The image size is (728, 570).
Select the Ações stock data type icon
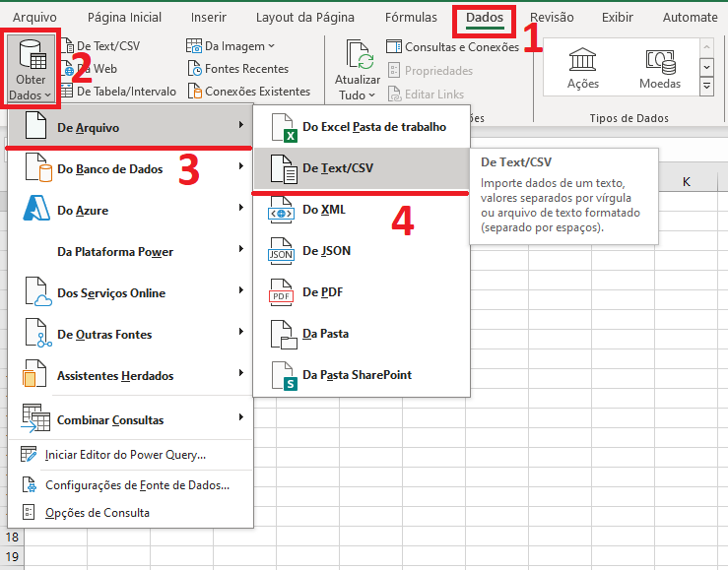(x=583, y=60)
